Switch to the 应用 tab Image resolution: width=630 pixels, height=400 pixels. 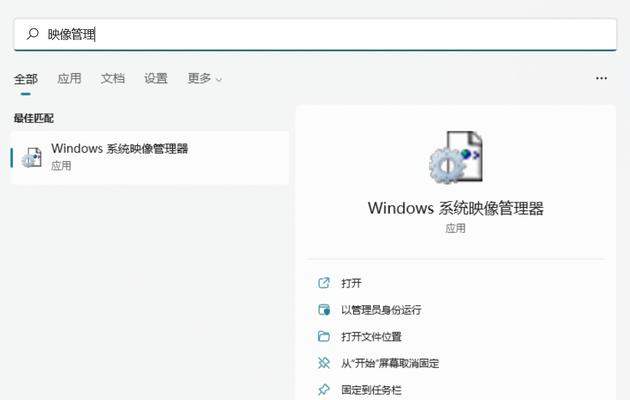pyautogui.click(x=69, y=78)
